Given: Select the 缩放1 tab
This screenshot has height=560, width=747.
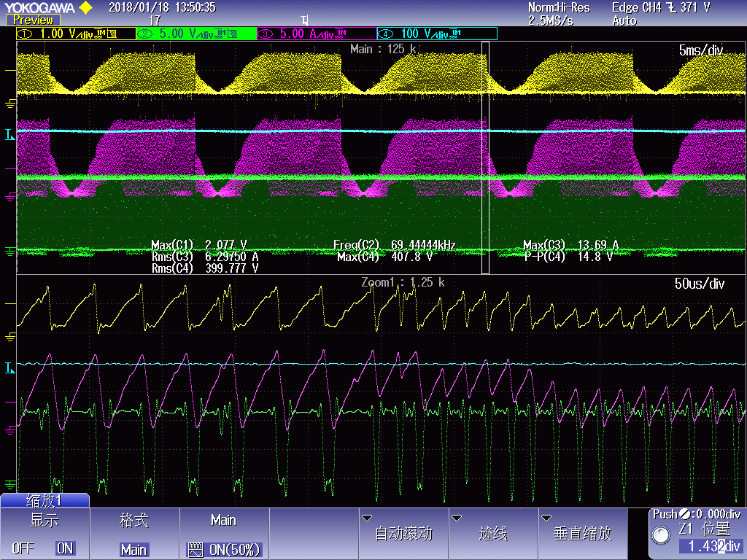Looking at the screenshot, I should [x=44, y=500].
